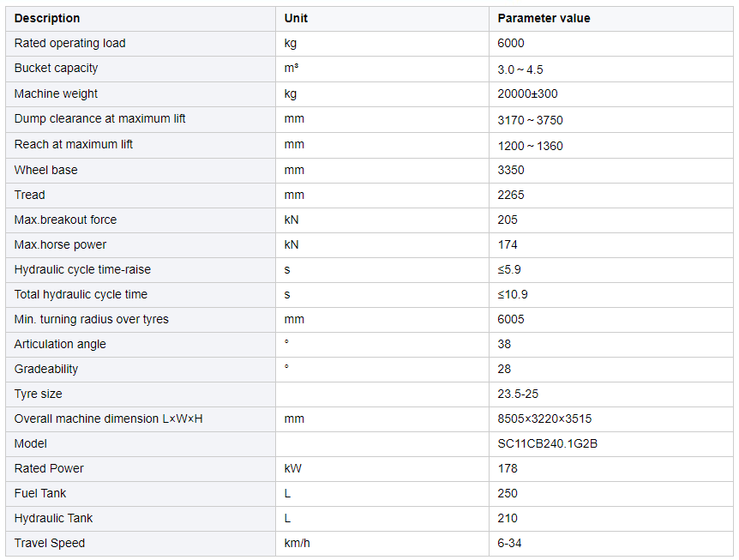The width and height of the screenshot is (739, 560).
Task: Select the Bucket capacity row label
Action: [56, 69]
